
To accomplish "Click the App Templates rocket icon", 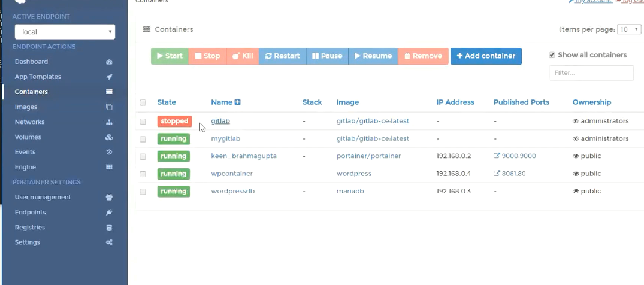I will tap(109, 77).
